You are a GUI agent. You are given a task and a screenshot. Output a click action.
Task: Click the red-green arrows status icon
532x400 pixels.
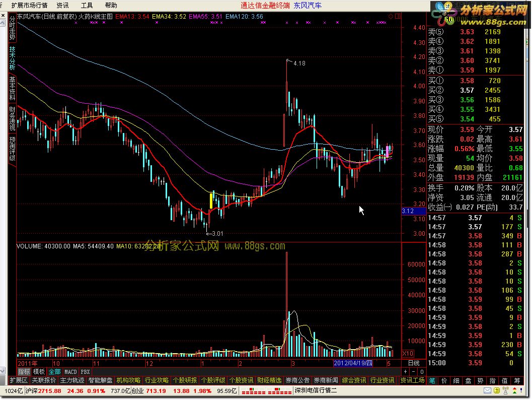point(515,390)
